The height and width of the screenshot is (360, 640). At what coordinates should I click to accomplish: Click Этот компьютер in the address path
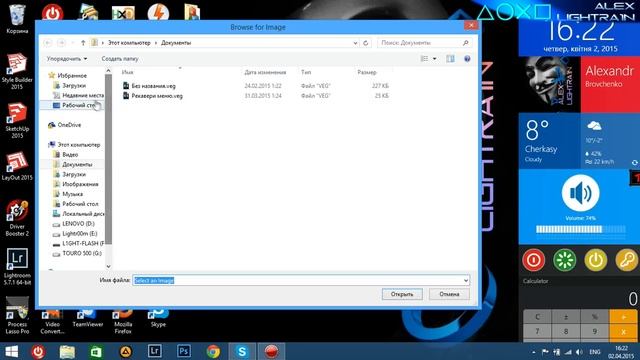[x=129, y=42]
